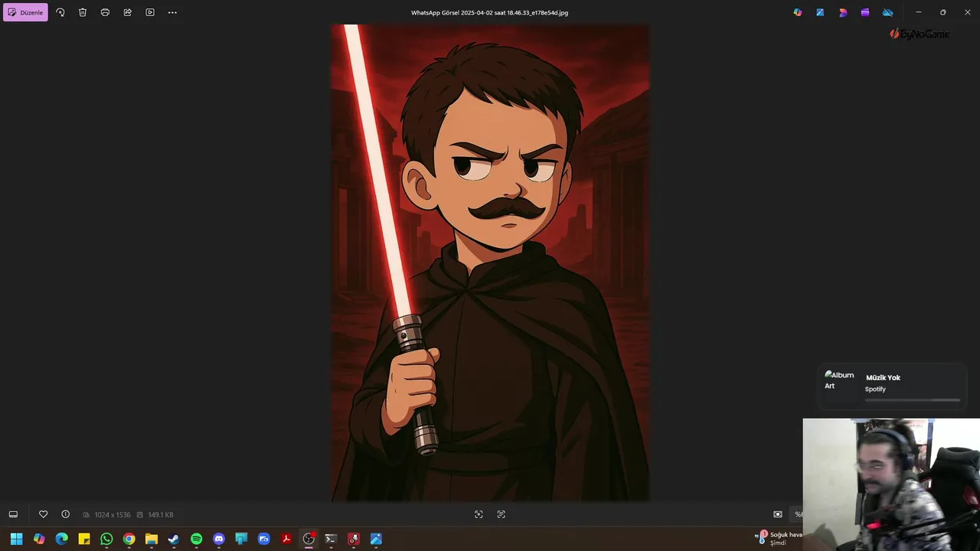Image resolution: width=980 pixels, height=551 pixels.
Task: Click the actual-size view icon
Action: click(501, 514)
